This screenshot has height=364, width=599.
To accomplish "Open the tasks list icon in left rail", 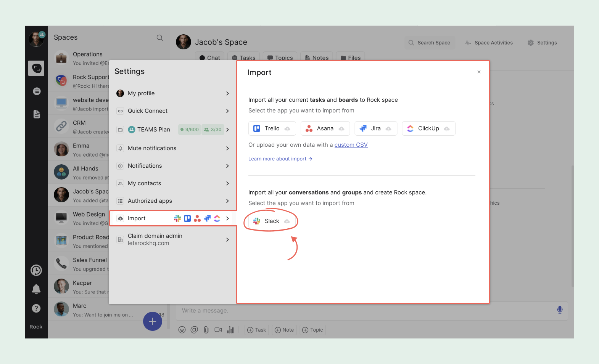I will click(x=37, y=91).
